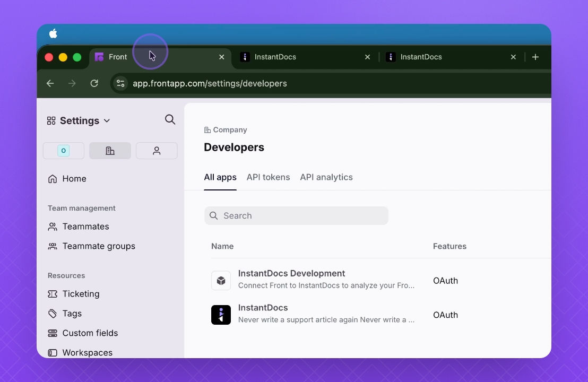Go forward in browser history
Image resolution: width=588 pixels, height=382 pixels.
[x=72, y=83]
